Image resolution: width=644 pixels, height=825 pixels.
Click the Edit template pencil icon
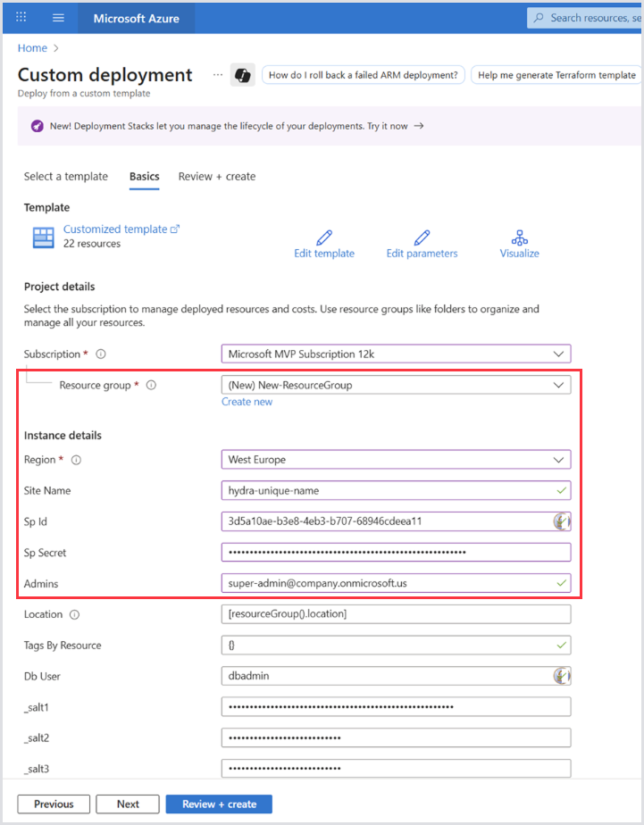pyautogui.click(x=324, y=237)
